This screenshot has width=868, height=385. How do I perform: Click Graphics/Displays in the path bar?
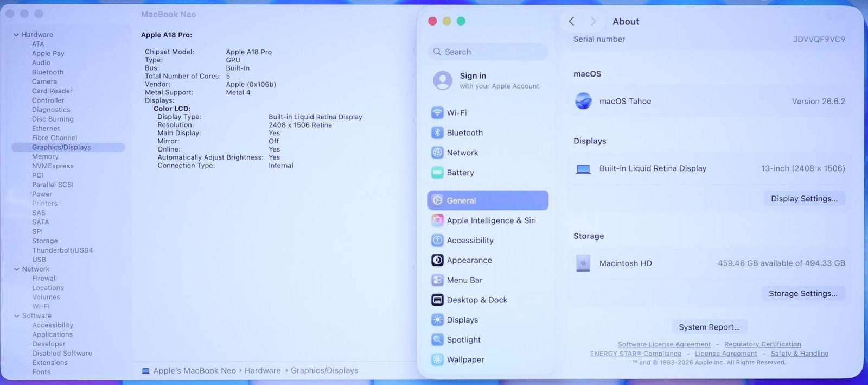tap(324, 370)
